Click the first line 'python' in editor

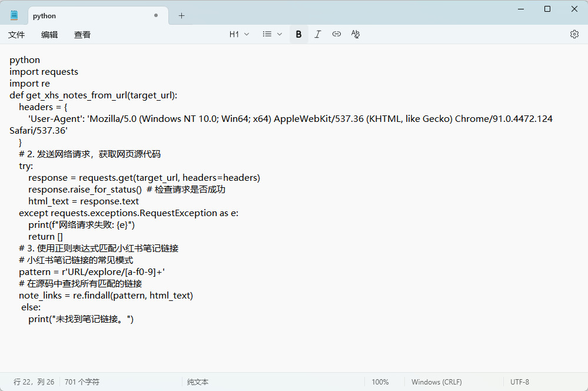[25, 60]
